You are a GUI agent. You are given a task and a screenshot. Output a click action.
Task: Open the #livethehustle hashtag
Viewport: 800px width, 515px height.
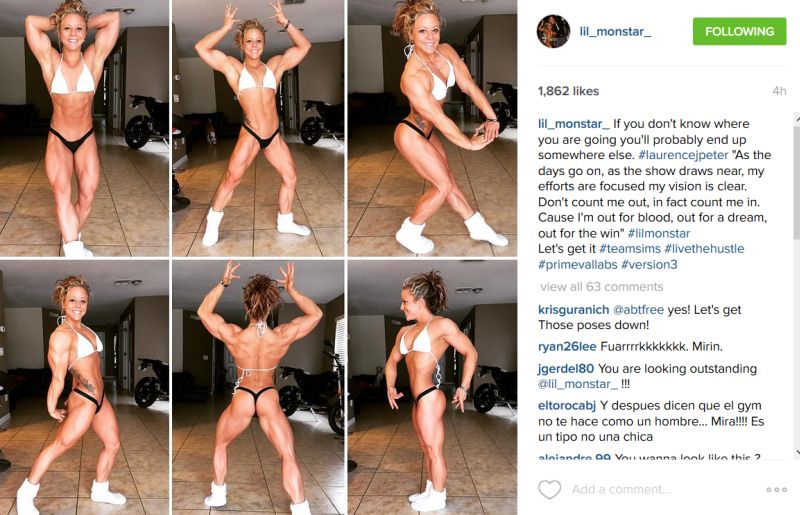[704, 249]
